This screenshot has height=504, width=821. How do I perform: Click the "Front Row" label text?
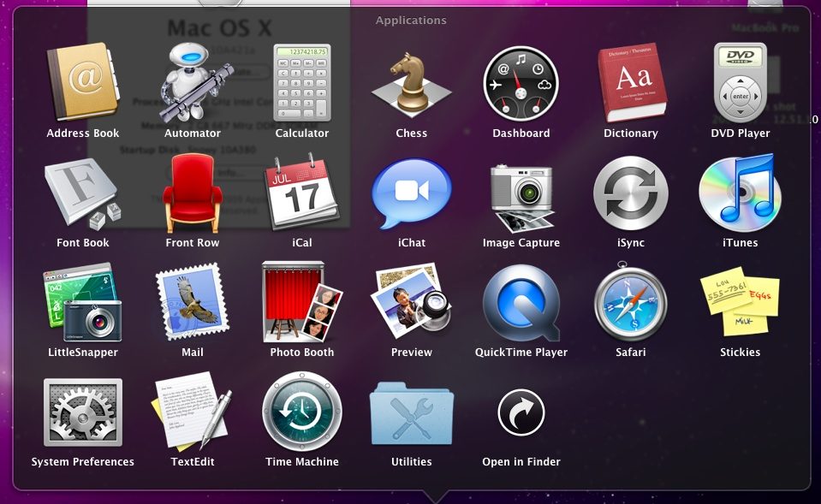point(192,243)
